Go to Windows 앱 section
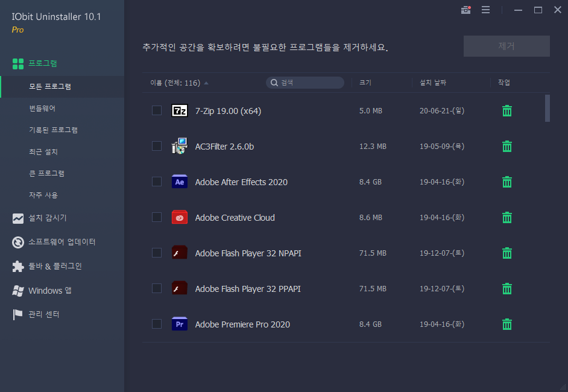The height and width of the screenshot is (392, 568). point(50,291)
